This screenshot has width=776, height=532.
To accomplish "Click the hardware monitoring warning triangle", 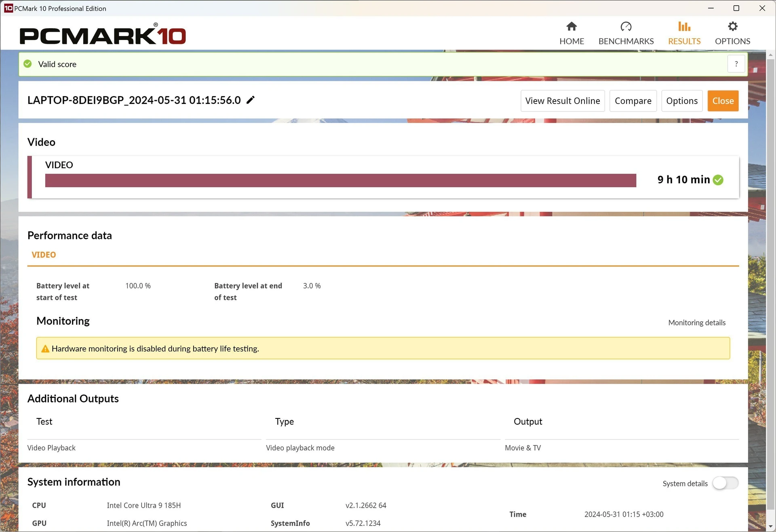I will [x=45, y=348].
